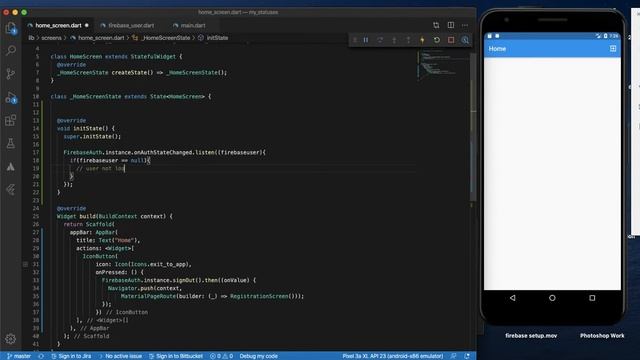Open the Testing flask view
Viewport: 640px width, 360px height.
11,143
